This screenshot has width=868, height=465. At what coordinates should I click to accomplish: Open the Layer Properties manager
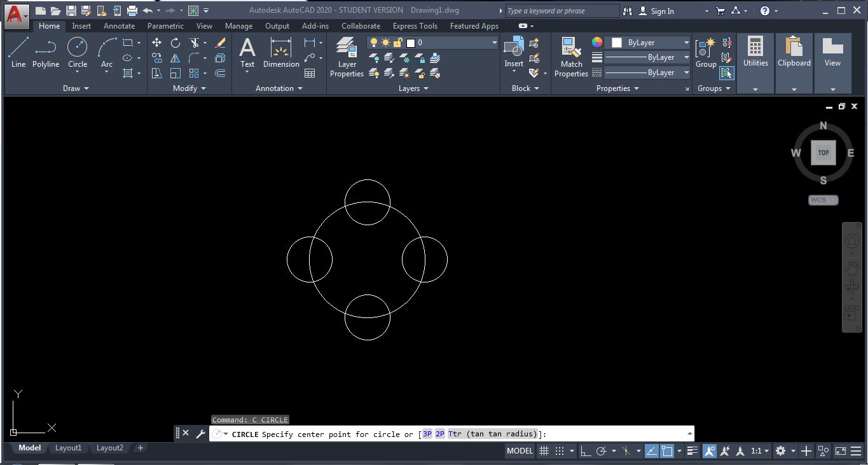point(346,57)
